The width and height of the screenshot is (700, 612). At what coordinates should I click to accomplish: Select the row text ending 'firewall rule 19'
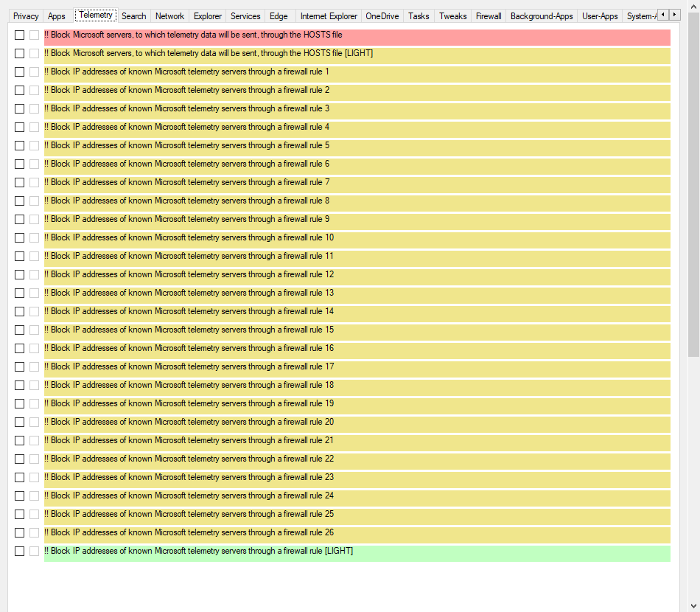(189, 403)
